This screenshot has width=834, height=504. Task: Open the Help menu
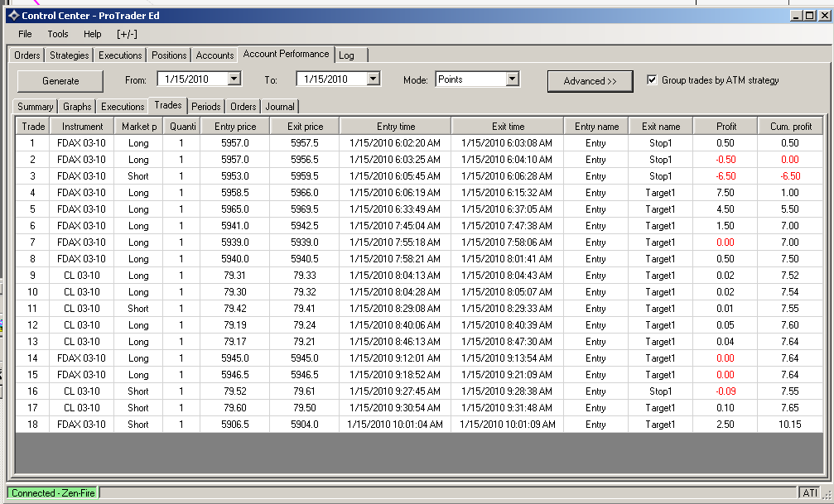(x=93, y=34)
